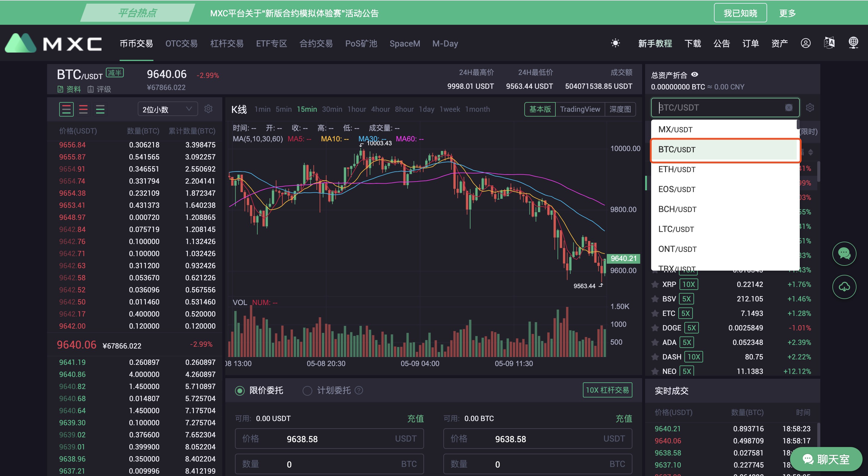Open the PoS矿池 nav tab
The height and width of the screenshot is (476, 868).
(x=361, y=43)
